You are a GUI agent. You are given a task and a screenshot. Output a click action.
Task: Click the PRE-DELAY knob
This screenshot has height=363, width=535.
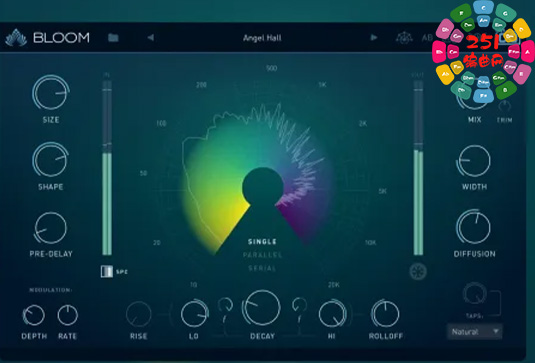pyautogui.click(x=50, y=228)
